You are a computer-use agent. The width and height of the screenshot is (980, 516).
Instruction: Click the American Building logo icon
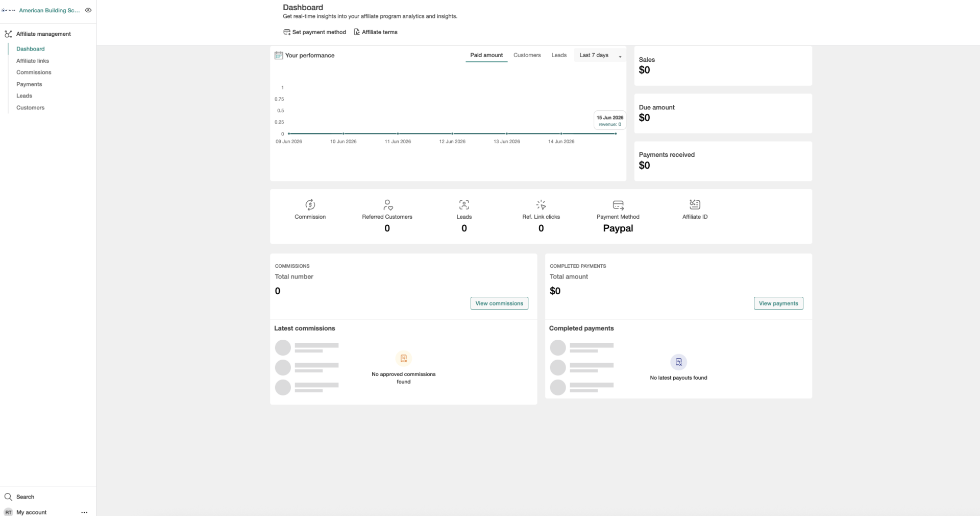9,10
